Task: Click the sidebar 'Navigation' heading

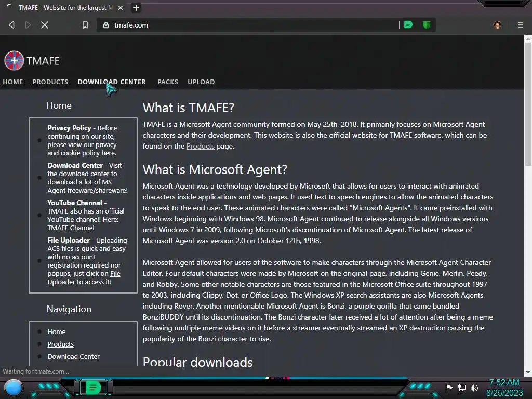Action: coord(69,309)
